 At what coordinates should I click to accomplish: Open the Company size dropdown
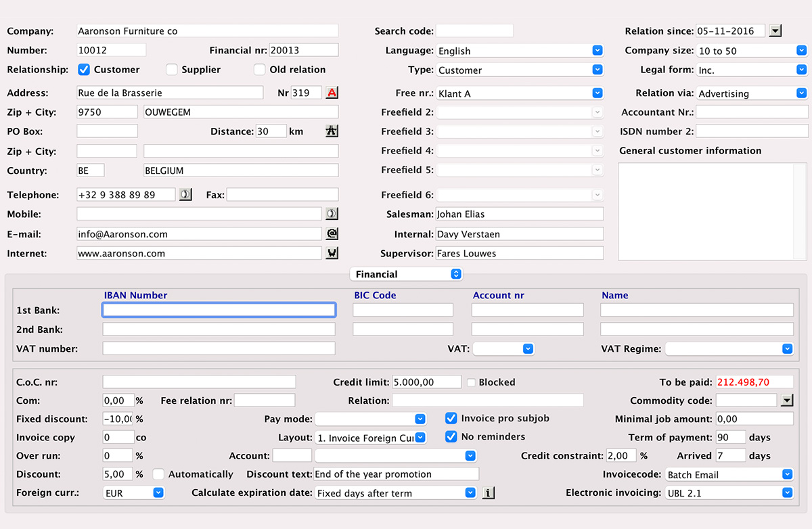752,51
